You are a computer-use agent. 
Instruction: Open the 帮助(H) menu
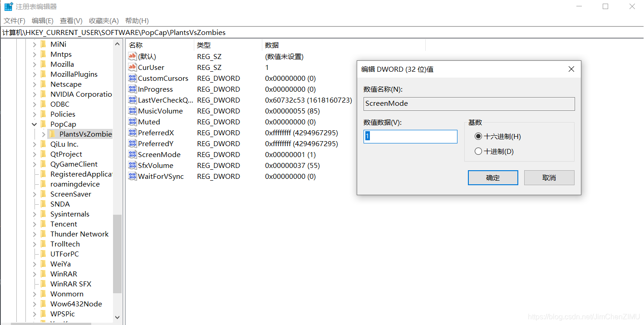click(137, 21)
